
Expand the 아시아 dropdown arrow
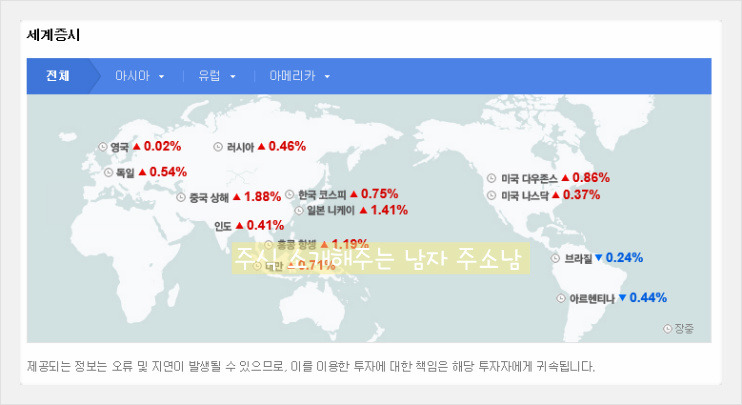161,76
